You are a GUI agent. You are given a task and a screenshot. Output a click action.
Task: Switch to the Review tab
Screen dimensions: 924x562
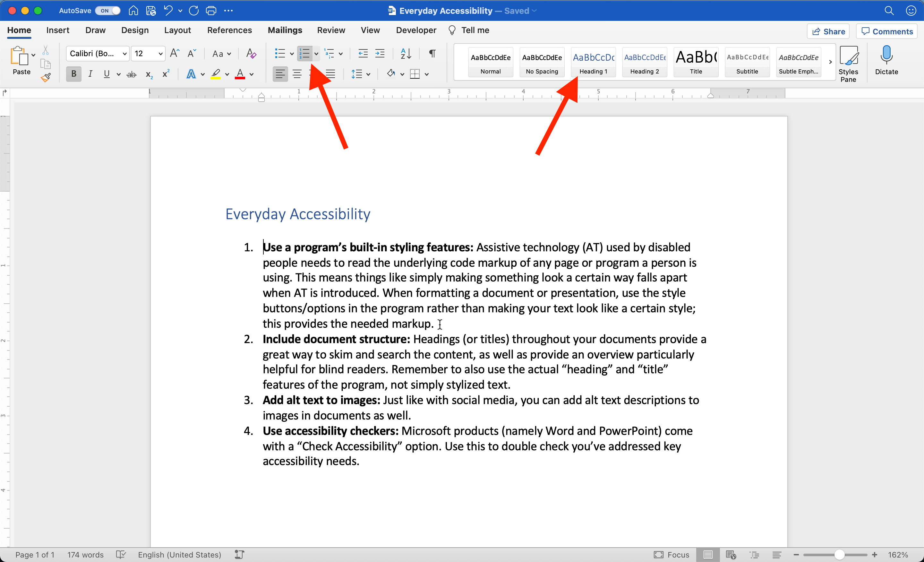331,30
